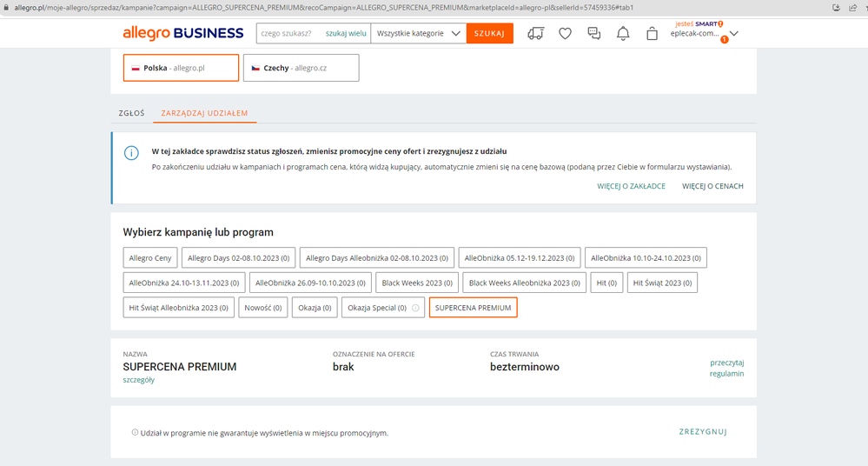Select Allegro Days Alleobniżka 02-08.10.2023 campaign
This screenshot has height=466, width=868.
click(377, 257)
